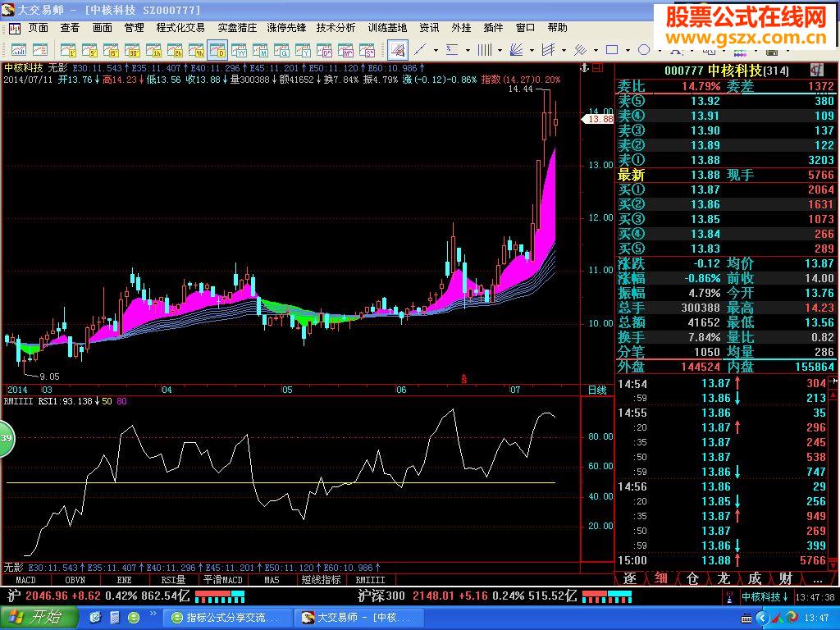The width and height of the screenshot is (840, 630).
Task: Click the keyboard icon in system tray
Action: tap(746, 619)
